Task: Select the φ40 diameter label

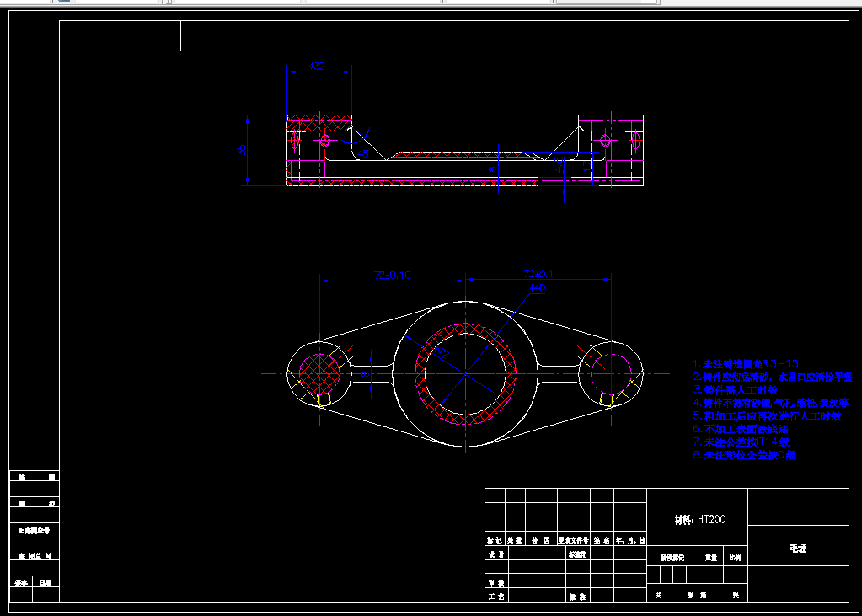Action: click(537, 287)
